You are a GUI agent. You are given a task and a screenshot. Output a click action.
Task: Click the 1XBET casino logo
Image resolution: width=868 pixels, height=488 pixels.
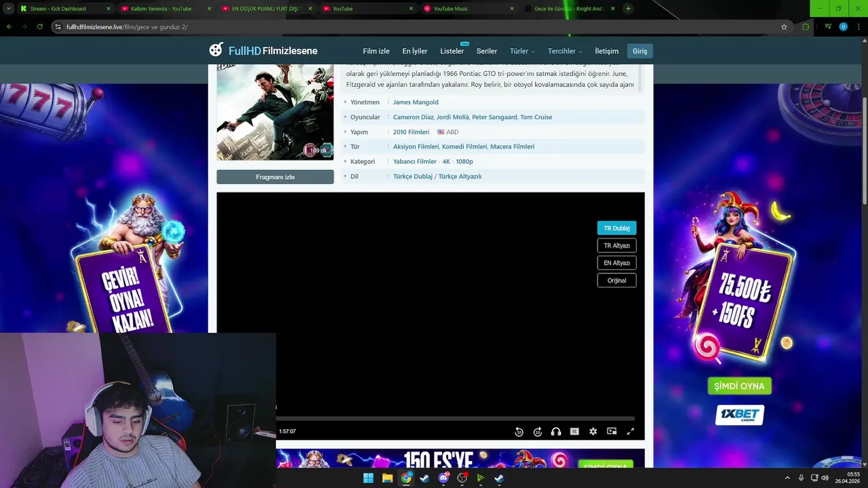[x=740, y=415]
